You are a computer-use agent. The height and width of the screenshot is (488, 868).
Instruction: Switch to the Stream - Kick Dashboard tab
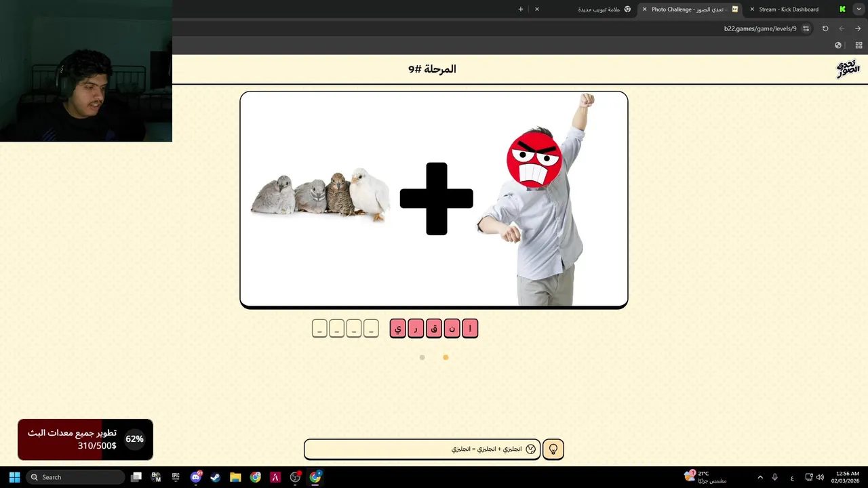(x=789, y=9)
